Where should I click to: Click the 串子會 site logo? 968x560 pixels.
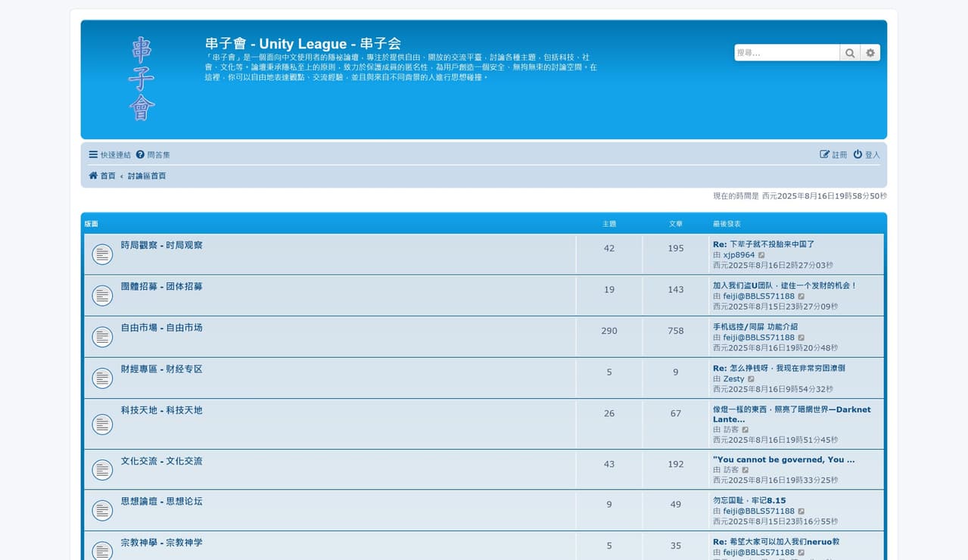(142, 79)
